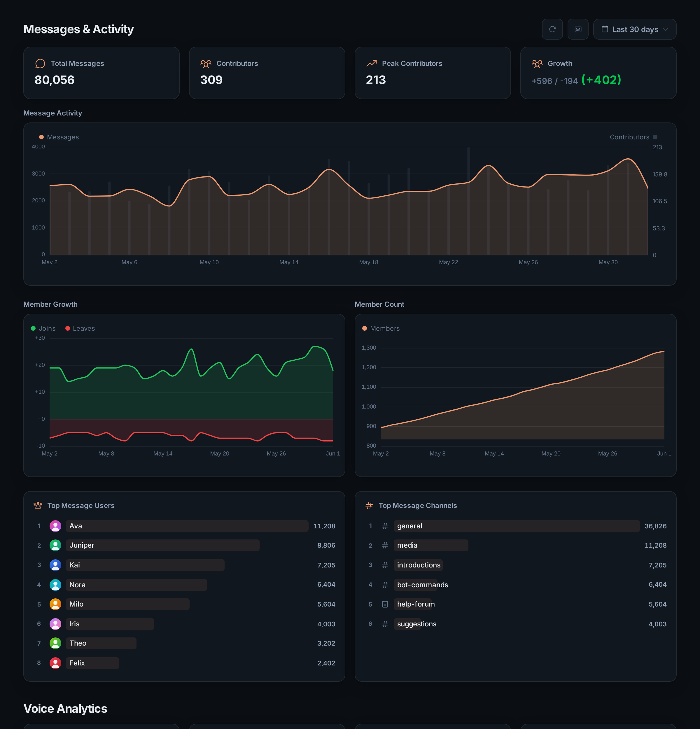Screen dimensions: 700x729
Task: Toggle the Contributors legend series
Action: 633,137
